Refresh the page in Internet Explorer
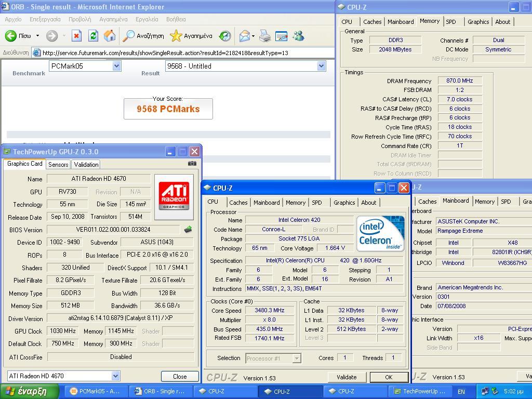This screenshot has width=532, height=399. [x=93, y=36]
